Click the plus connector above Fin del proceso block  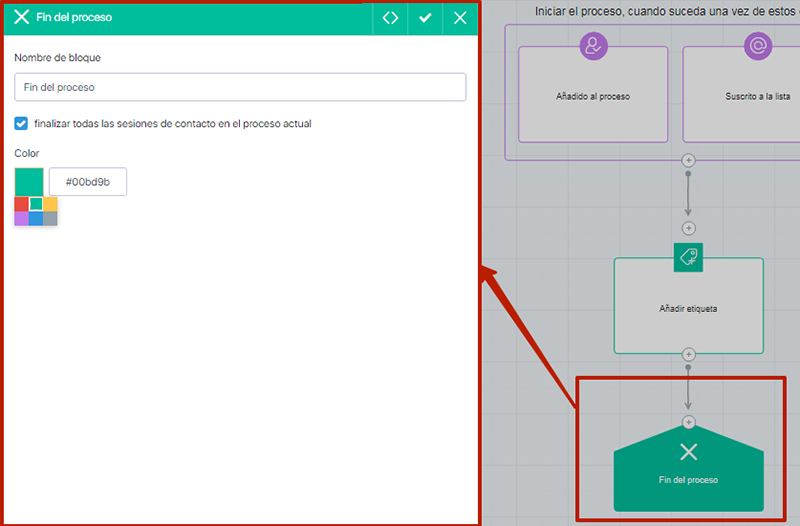pos(688,422)
